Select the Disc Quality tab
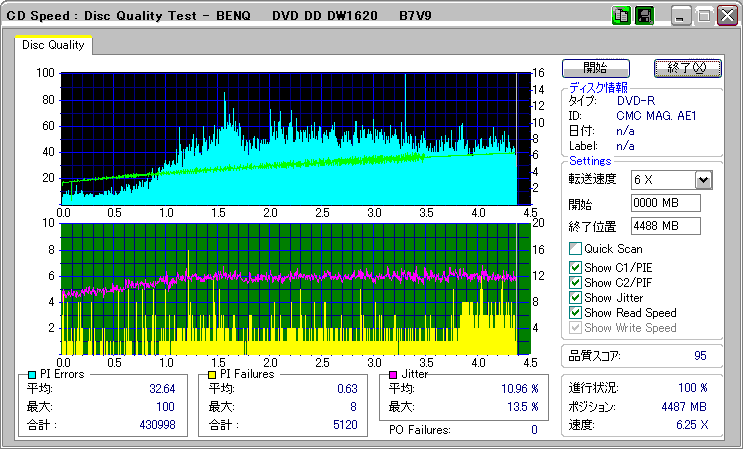Screen dimensions: 743x449 coord(54,45)
